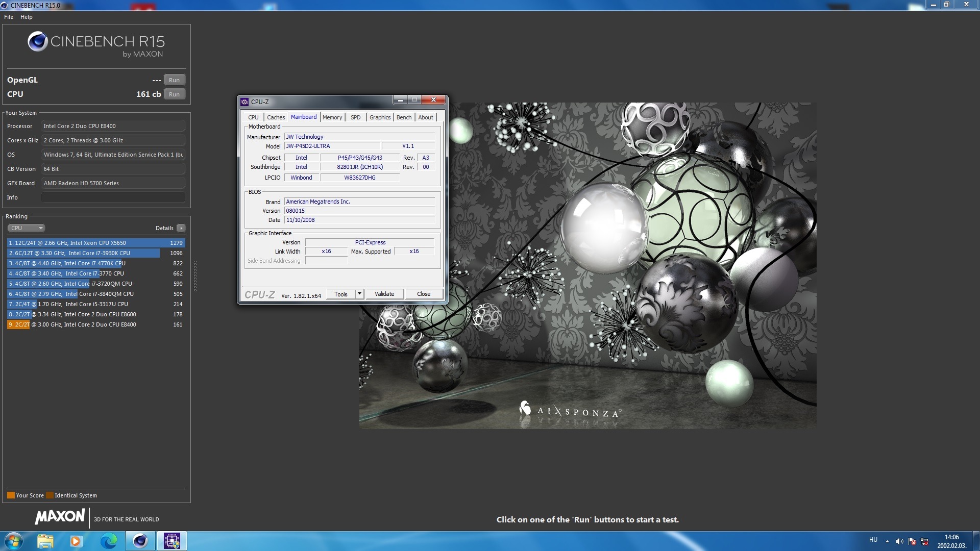Open Windows Start menu orb
The height and width of the screenshot is (551, 980).
14,541
